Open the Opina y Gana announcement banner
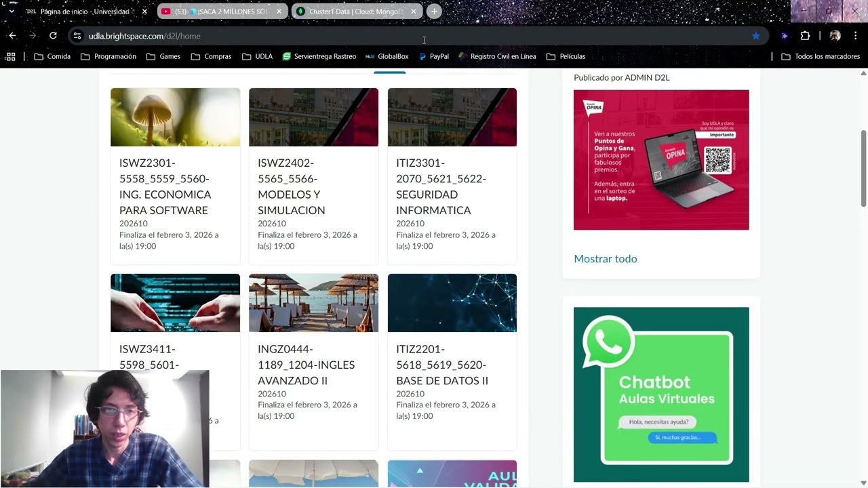The height and width of the screenshot is (488, 868). (661, 160)
